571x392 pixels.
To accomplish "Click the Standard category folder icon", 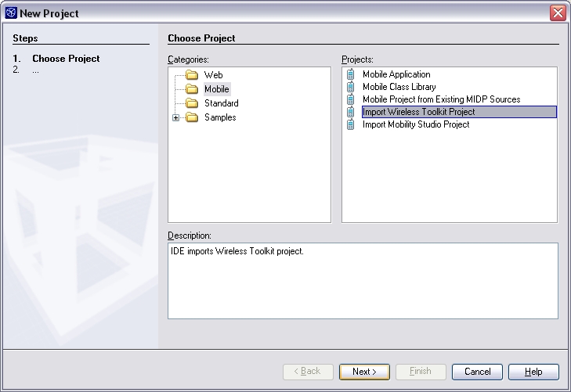I will click(x=191, y=103).
